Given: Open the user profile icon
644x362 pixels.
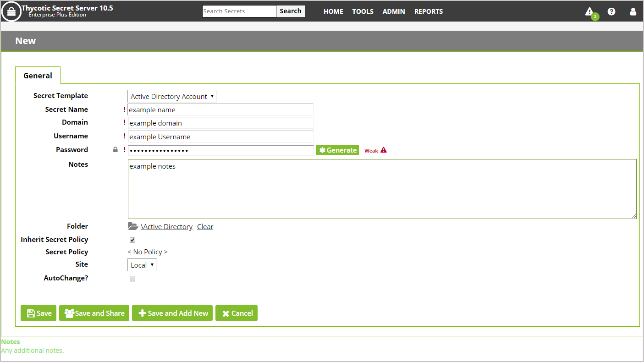Looking at the screenshot, I should [633, 12].
